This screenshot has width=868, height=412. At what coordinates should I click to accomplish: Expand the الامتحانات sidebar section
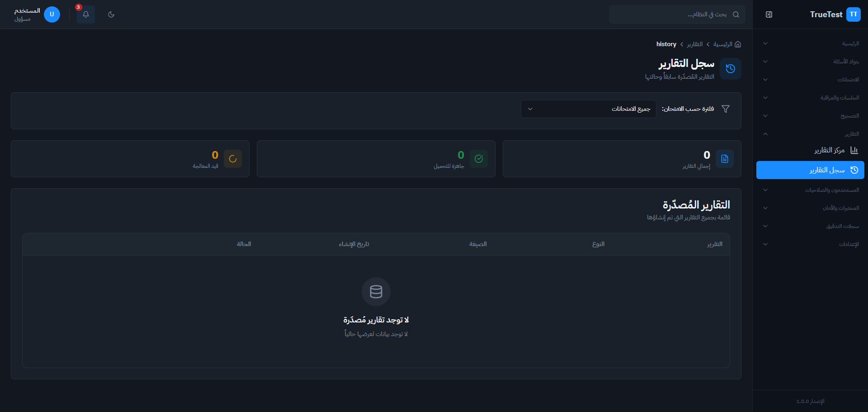click(810, 80)
